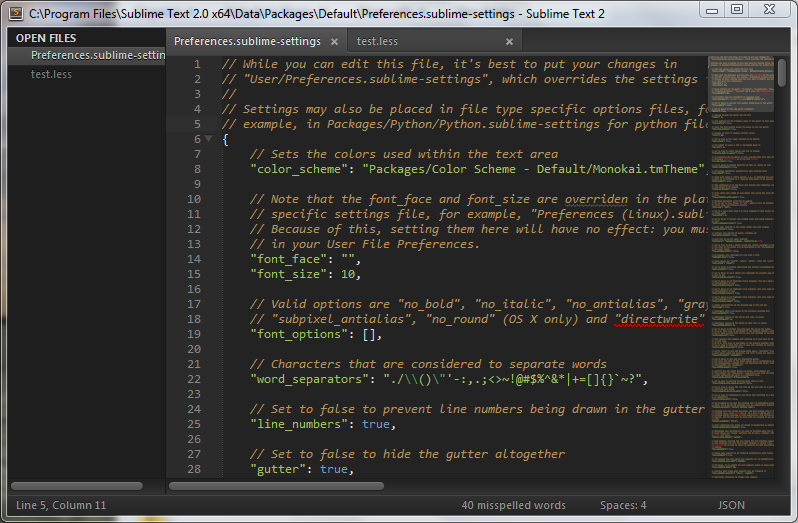Click the 40 misspelled words status entry

pyautogui.click(x=514, y=505)
